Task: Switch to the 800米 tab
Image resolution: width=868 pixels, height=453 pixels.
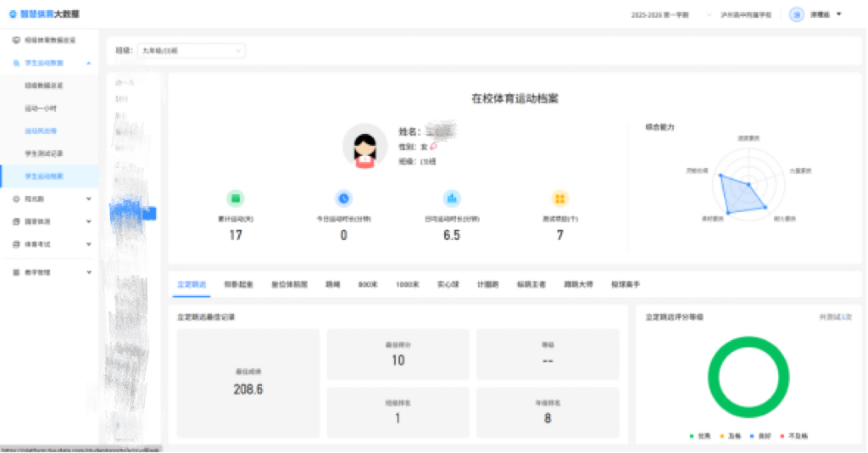Action: coord(368,284)
